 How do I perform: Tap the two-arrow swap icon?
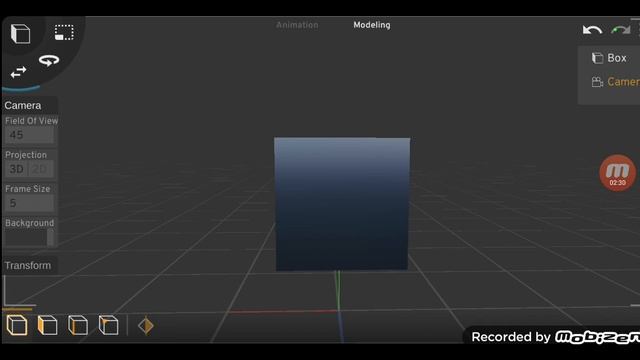(x=18, y=72)
